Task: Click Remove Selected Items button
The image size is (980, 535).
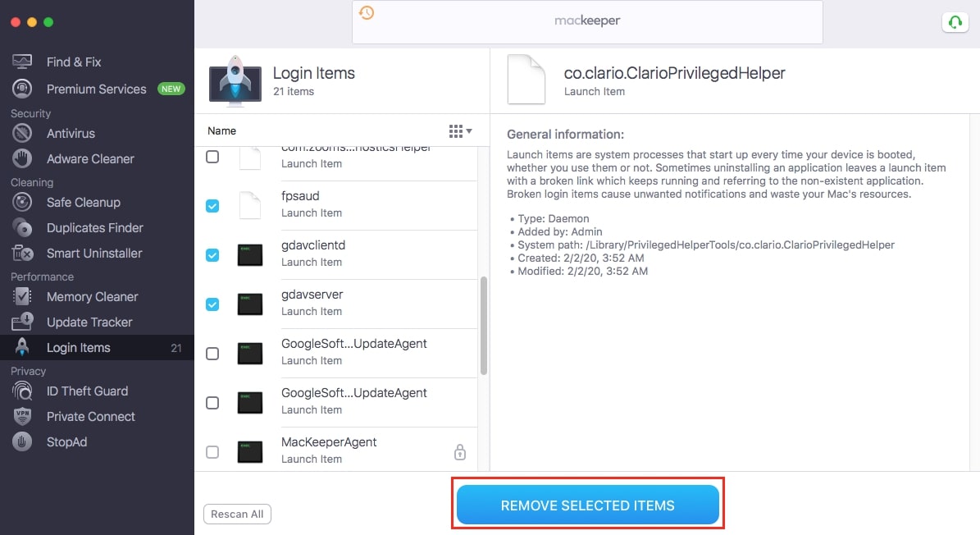Action: 587,505
